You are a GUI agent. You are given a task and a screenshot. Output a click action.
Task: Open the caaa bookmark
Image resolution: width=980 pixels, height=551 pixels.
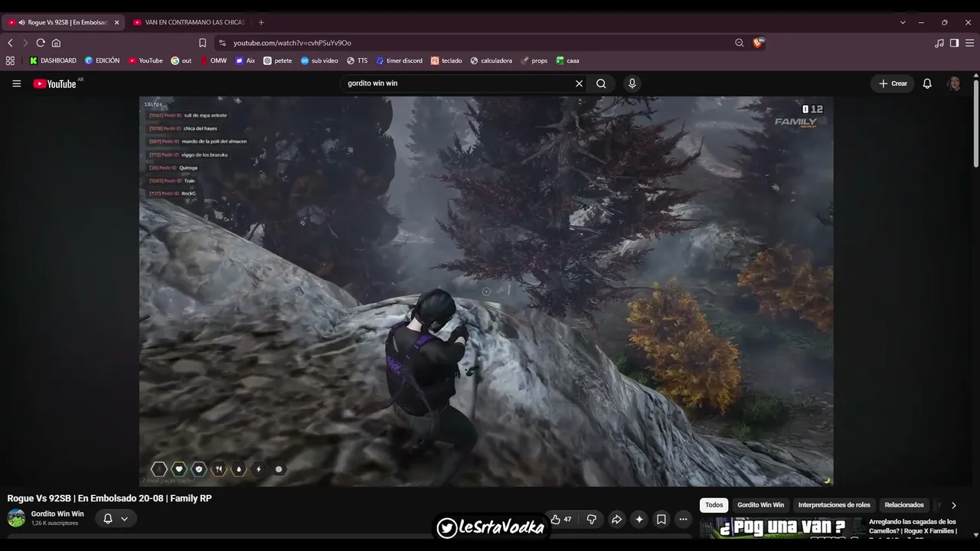567,60
